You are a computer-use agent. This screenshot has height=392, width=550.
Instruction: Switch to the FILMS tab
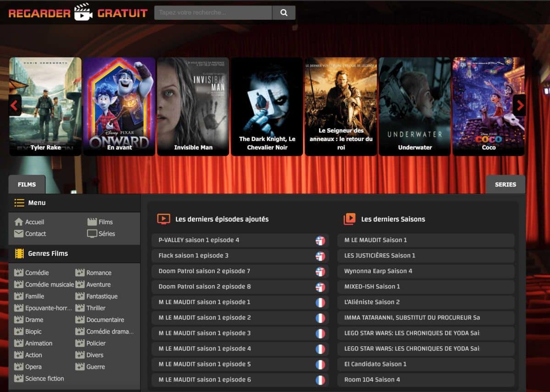27,185
